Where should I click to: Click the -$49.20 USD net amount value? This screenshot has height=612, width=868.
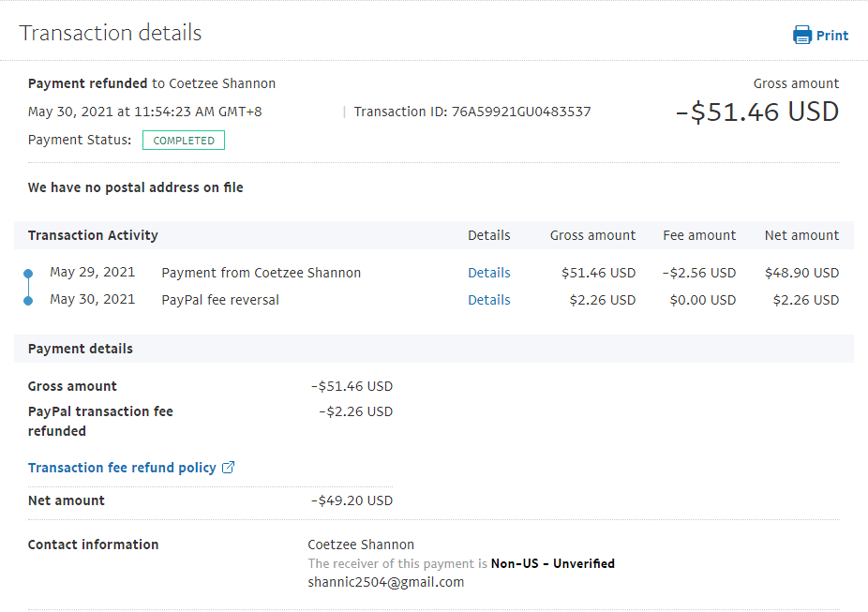pos(352,500)
